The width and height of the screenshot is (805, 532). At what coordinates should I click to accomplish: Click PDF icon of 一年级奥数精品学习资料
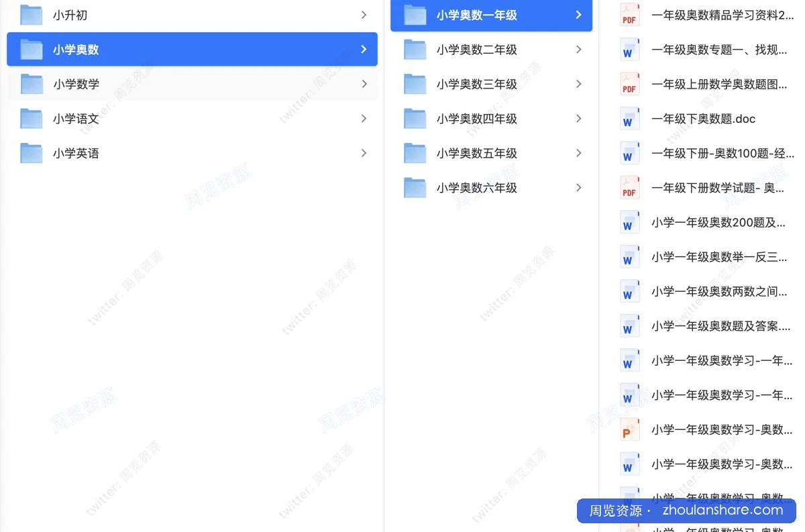(629, 15)
